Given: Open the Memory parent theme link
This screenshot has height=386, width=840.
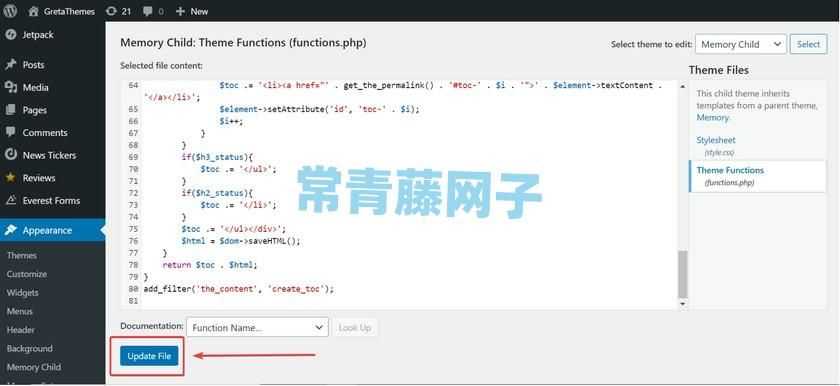Looking at the screenshot, I should pos(712,117).
